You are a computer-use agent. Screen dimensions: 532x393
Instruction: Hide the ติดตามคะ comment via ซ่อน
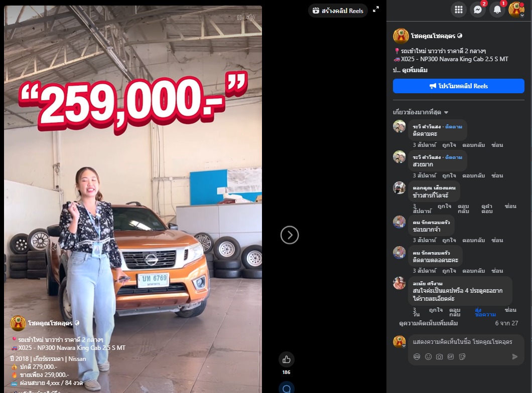tap(497, 145)
